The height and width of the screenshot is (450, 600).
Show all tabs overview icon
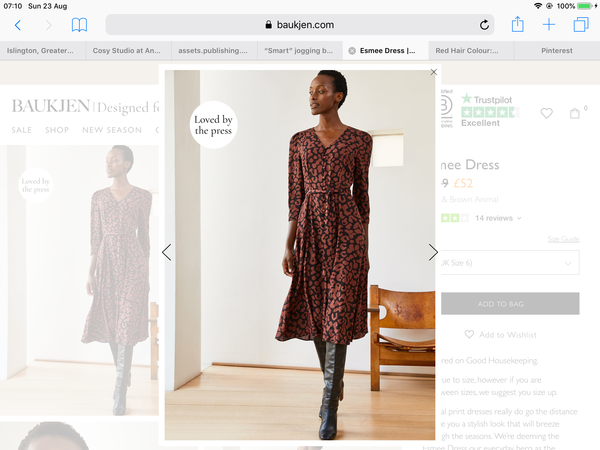(581, 25)
